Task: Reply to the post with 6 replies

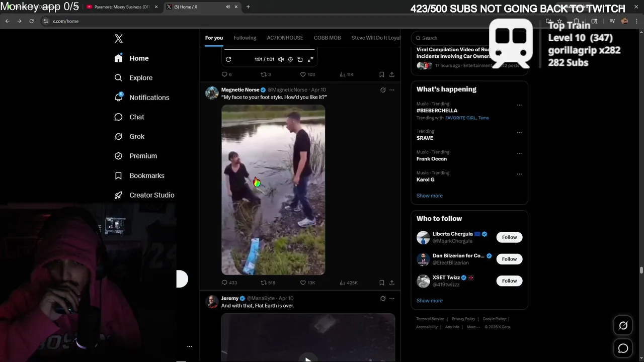Action: pos(226,74)
